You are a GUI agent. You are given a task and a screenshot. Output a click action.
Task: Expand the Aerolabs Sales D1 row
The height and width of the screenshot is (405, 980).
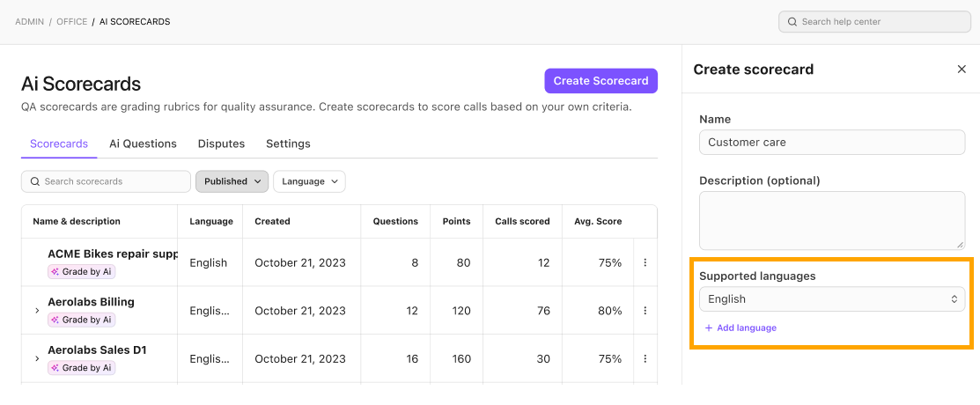[x=37, y=358]
